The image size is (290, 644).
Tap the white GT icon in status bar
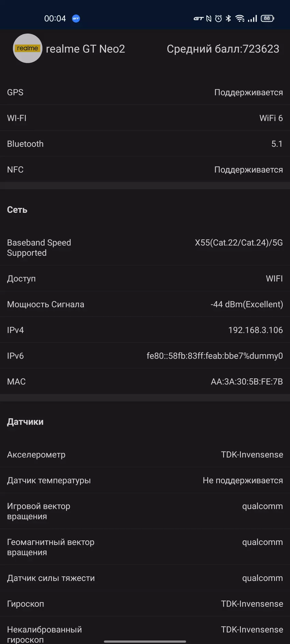tap(198, 19)
